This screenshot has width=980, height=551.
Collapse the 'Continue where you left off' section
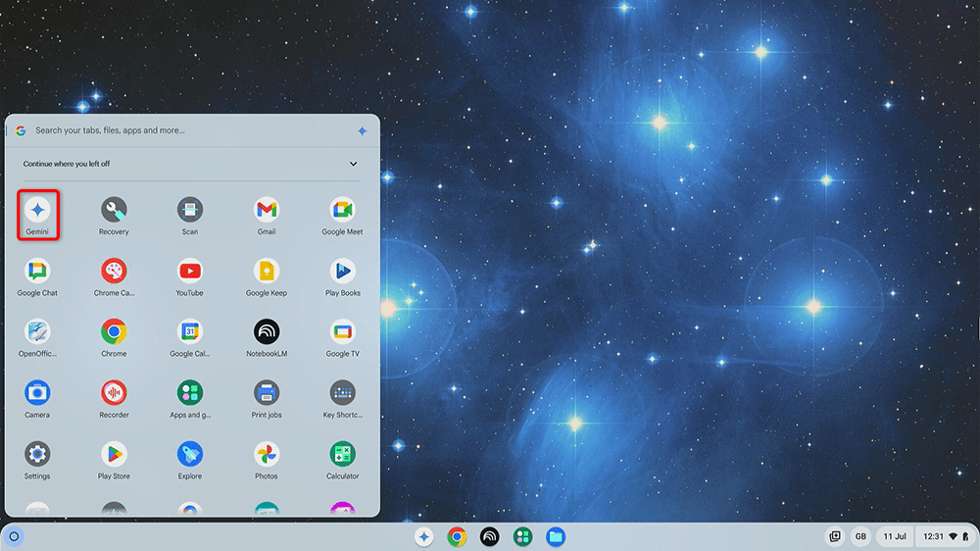click(353, 164)
